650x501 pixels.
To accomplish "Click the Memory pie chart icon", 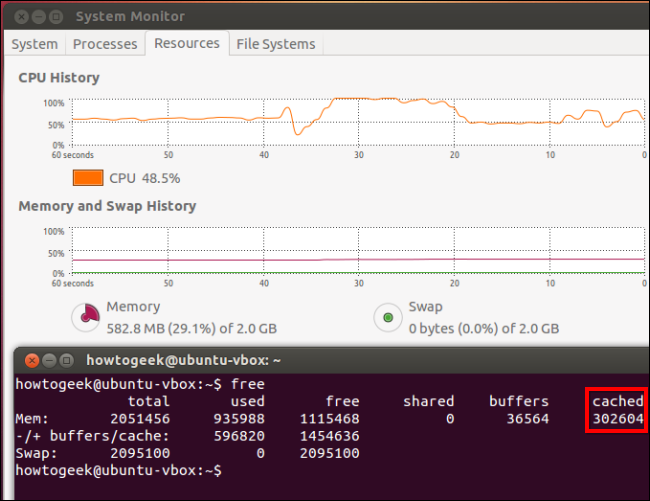I will pos(86,317).
